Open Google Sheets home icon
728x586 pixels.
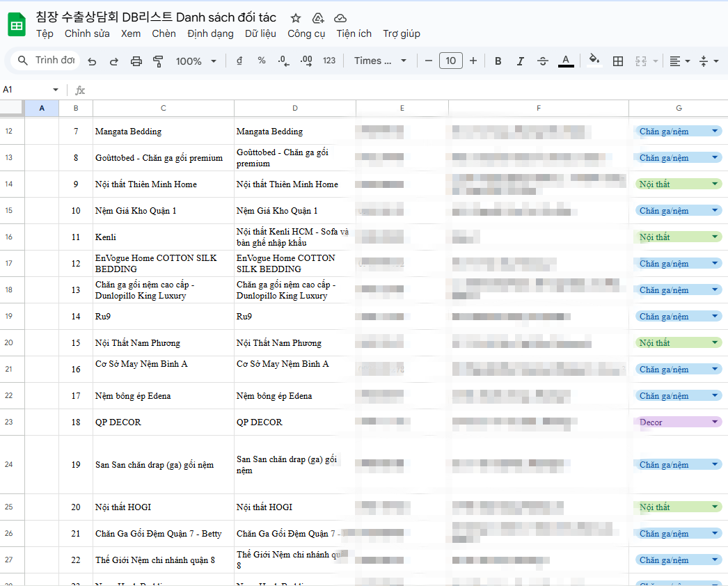pos(17,25)
